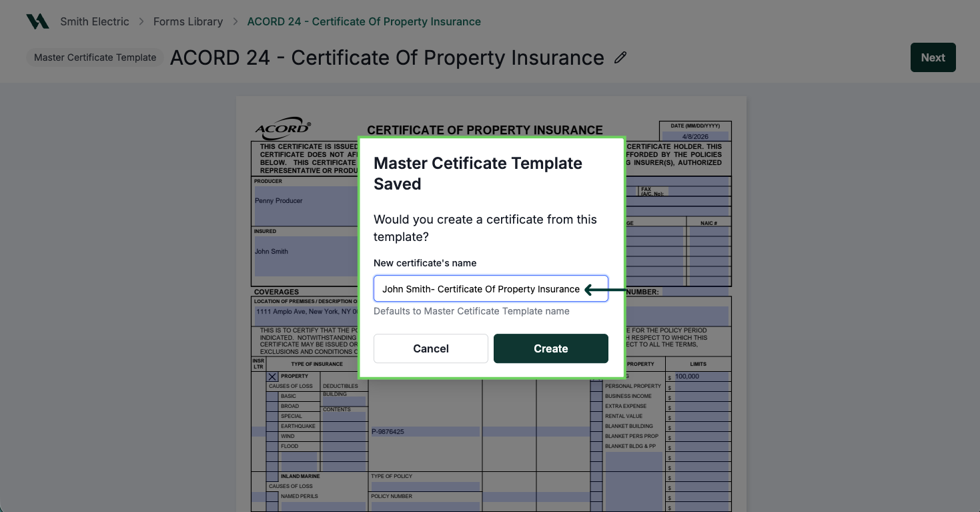Click the Next button
Image resolution: width=980 pixels, height=512 pixels.
pos(933,57)
